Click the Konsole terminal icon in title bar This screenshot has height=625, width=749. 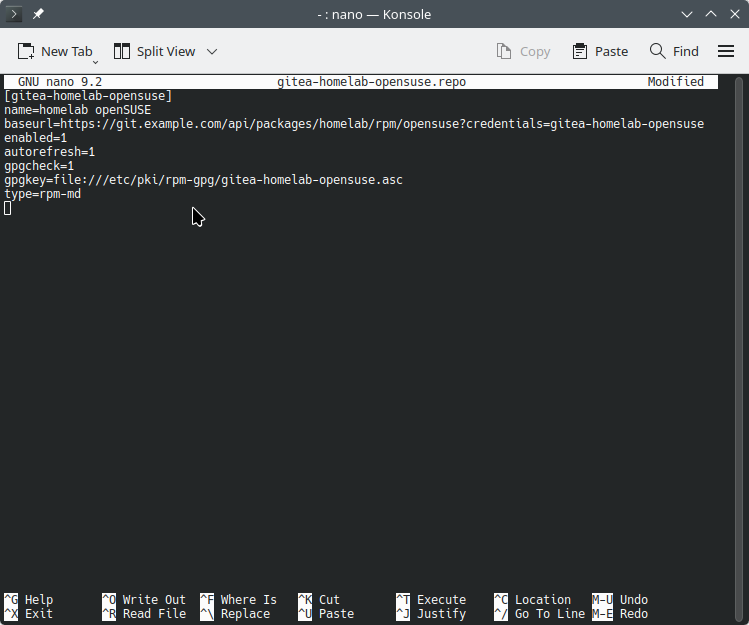pyautogui.click(x=13, y=14)
